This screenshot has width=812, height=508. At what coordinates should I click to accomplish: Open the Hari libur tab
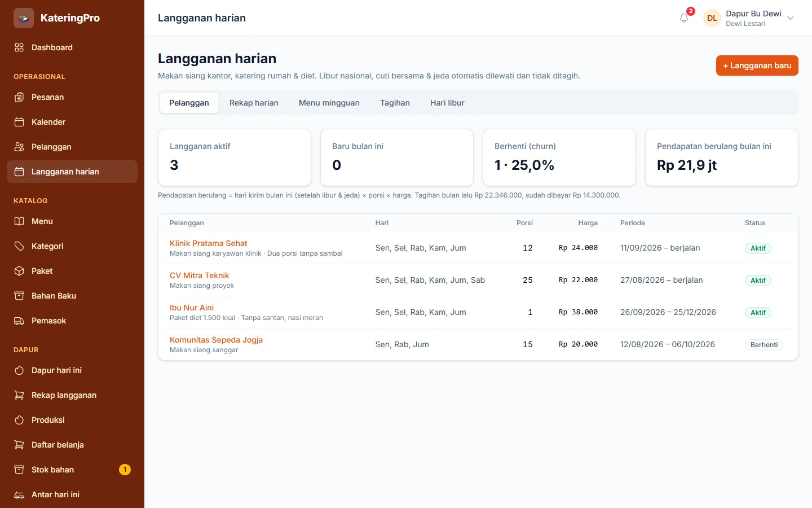point(447,103)
